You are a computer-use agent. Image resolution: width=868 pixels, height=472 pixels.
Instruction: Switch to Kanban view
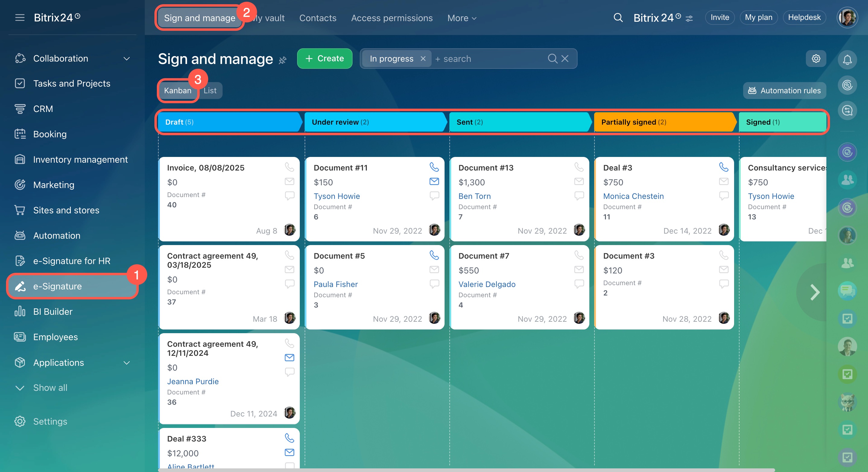178,90
